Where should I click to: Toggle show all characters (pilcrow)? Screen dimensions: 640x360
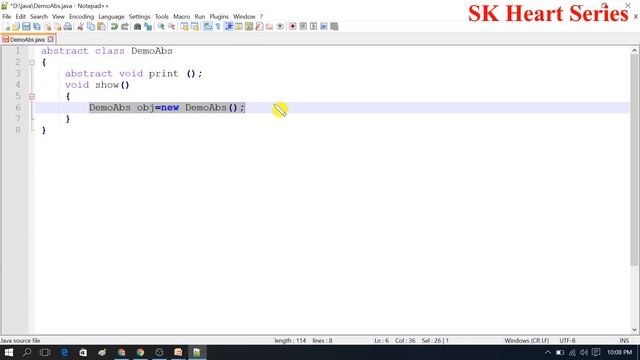pos(218,27)
